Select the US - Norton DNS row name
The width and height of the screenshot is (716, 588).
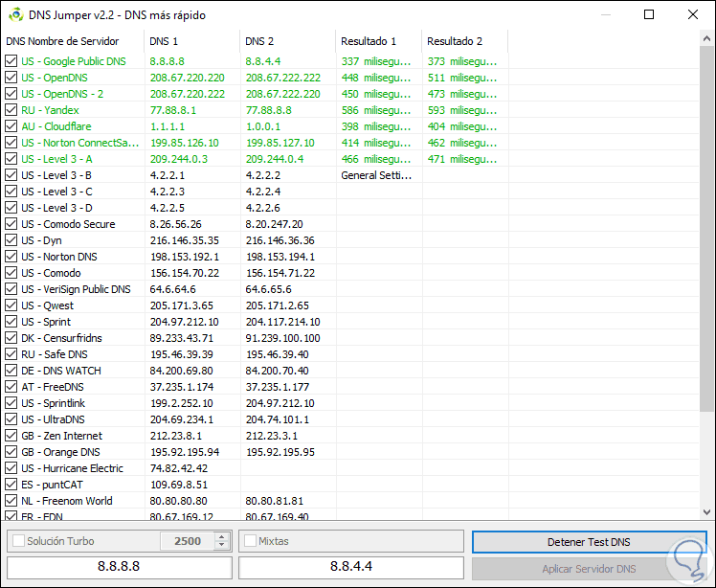point(59,257)
